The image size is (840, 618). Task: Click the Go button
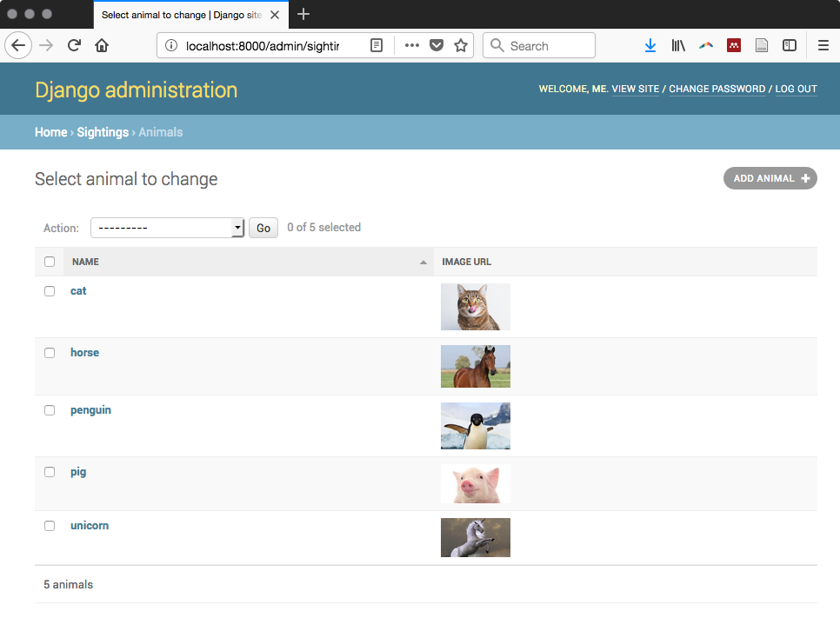263,228
